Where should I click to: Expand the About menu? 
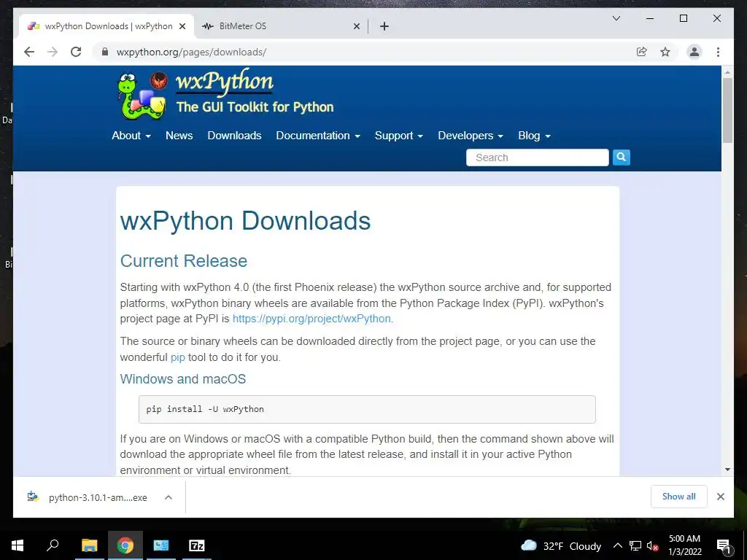click(x=131, y=136)
